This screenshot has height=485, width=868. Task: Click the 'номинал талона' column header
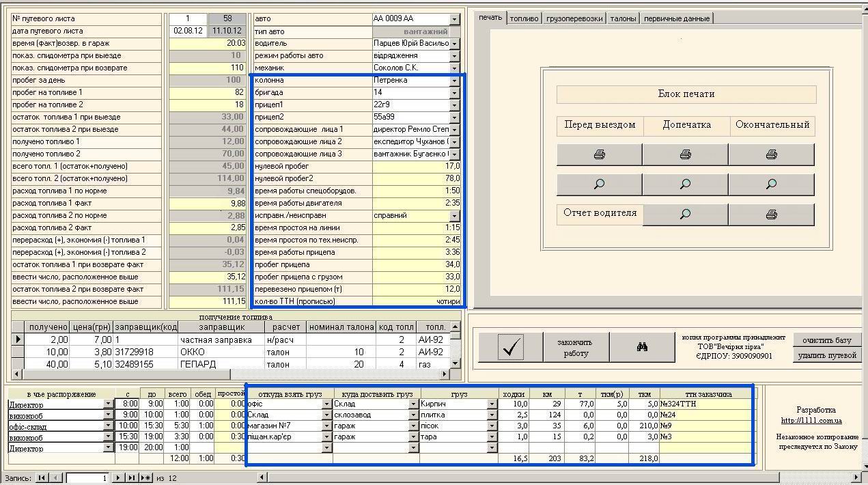pyautogui.click(x=342, y=327)
